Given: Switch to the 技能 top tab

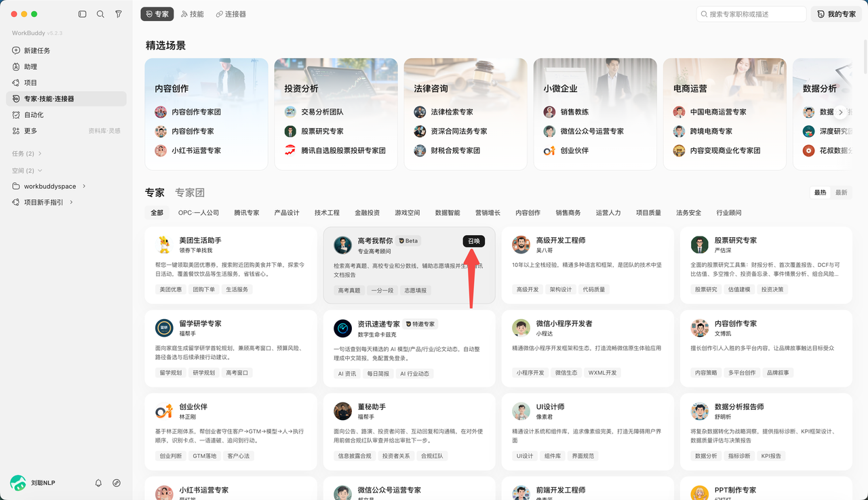Looking at the screenshot, I should pyautogui.click(x=193, y=14).
